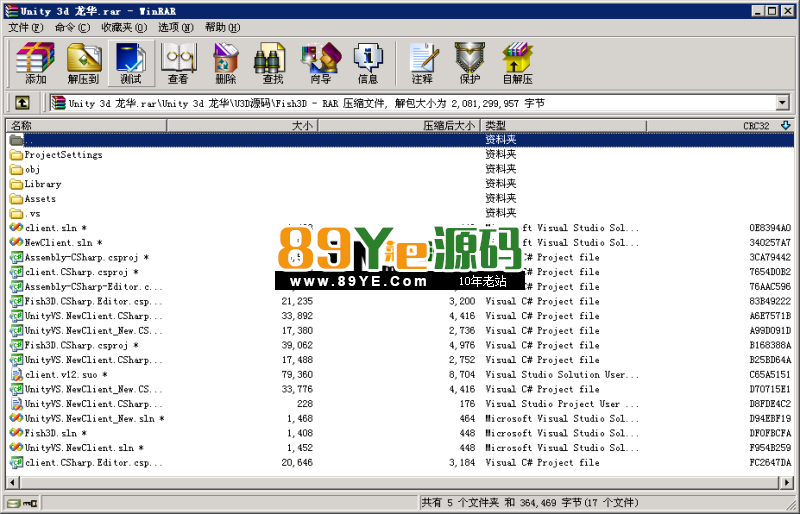Sort by 压缩后大小 column header
This screenshot has width=800, height=514.
tap(399, 126)
